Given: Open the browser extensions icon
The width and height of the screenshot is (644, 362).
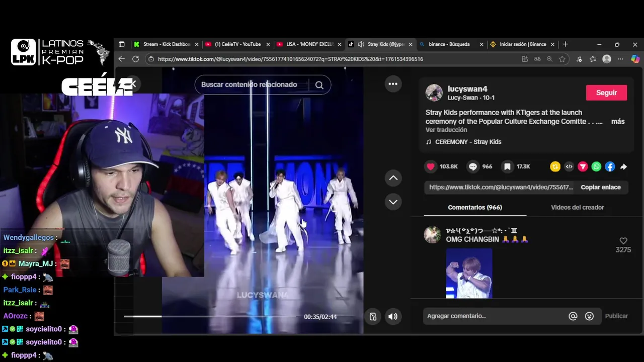Looking at the screenshot, I should (x=579, y=59).
